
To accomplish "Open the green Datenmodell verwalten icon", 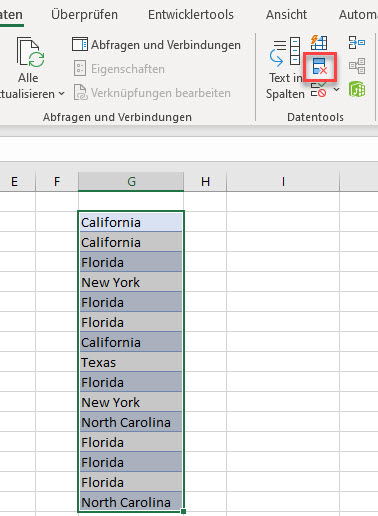I will click(357, 89).
